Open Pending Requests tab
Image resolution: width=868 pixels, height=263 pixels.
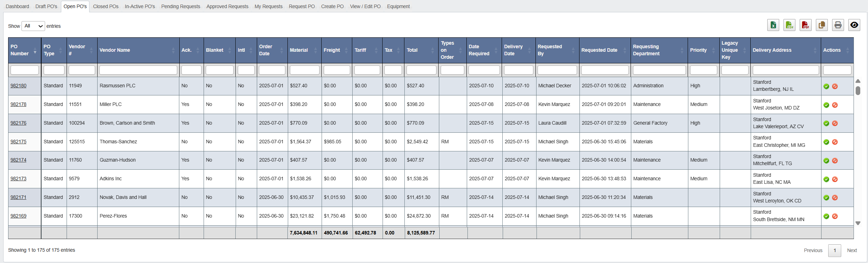pyautogui.click(x=181, y=6)
